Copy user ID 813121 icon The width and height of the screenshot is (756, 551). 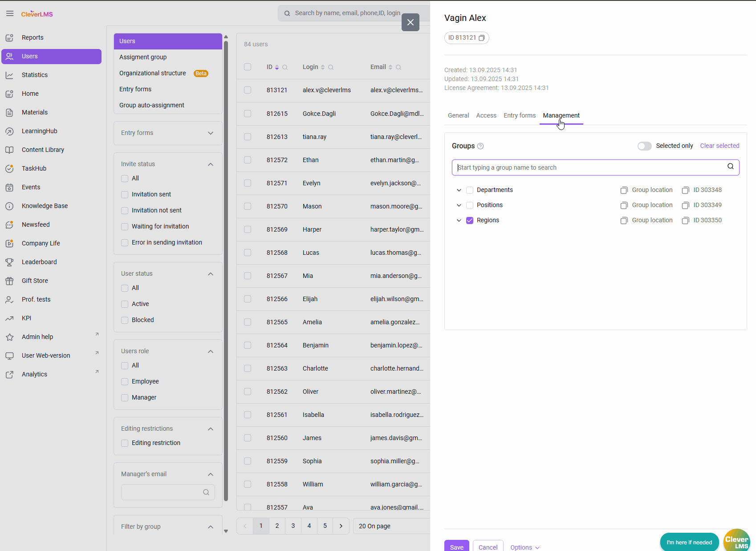tap(482, 38)
